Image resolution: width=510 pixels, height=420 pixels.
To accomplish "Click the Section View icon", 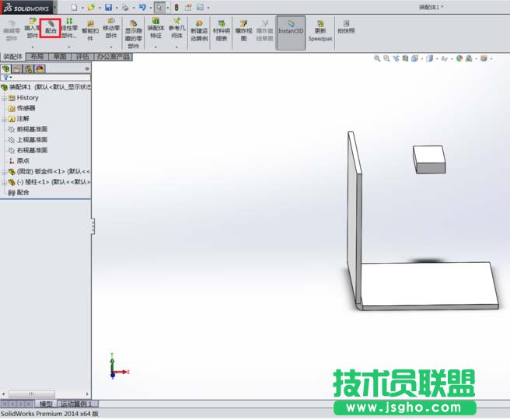I will [405, 58].
